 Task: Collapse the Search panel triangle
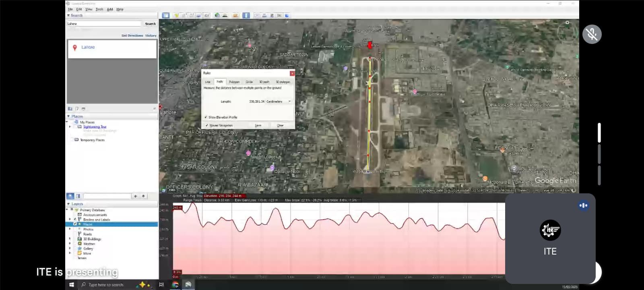click(x=68, y=15)
